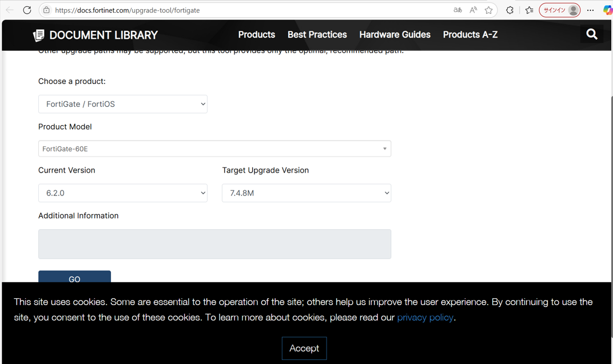Open the Copilot icon
The image size is (613, 364).
tap(608, 10)
